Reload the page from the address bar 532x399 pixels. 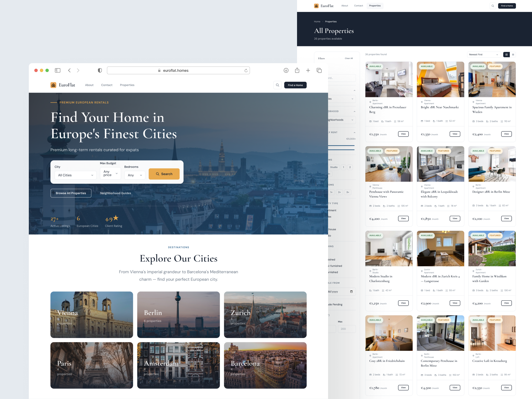pos(246,71)
